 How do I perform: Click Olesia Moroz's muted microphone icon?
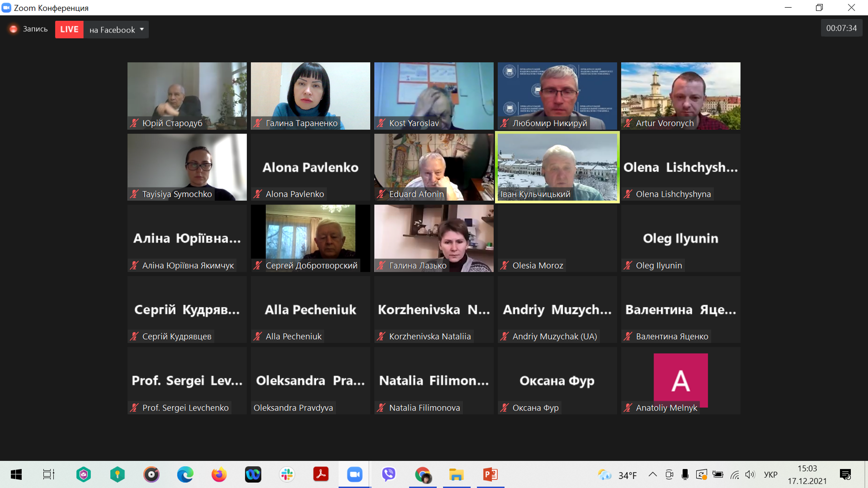coord(505,265)
